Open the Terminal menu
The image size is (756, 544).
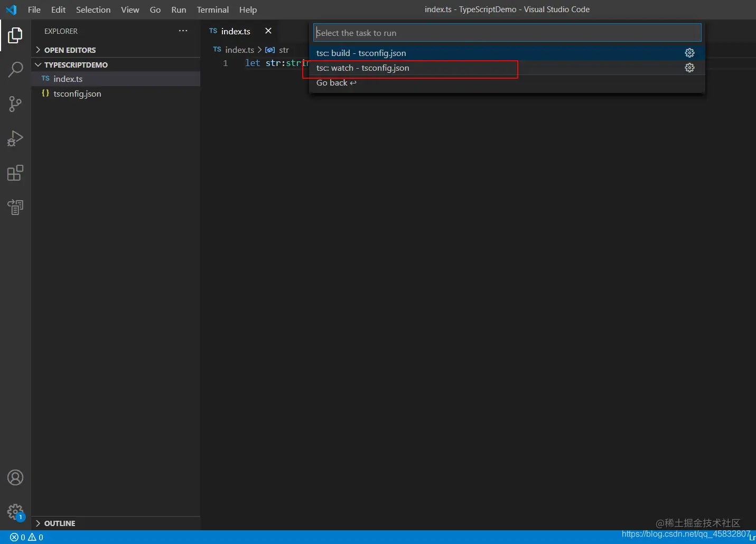(212, 10)
